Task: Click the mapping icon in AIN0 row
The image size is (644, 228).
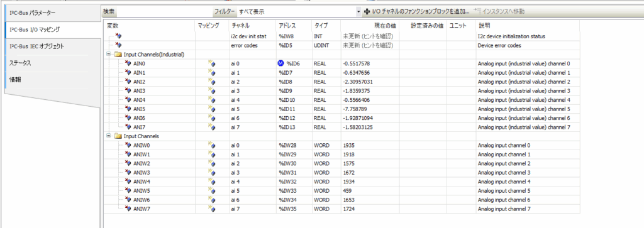Action: point(212,63)
